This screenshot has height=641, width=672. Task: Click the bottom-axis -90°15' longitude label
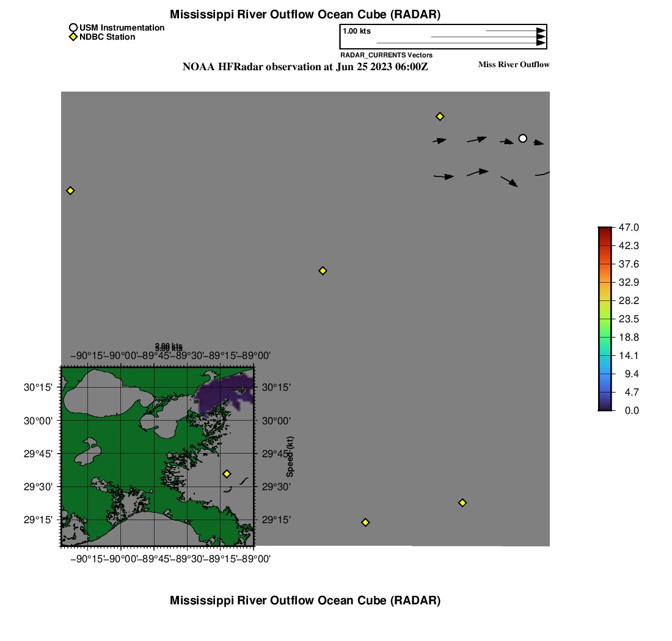coord(87,559)
